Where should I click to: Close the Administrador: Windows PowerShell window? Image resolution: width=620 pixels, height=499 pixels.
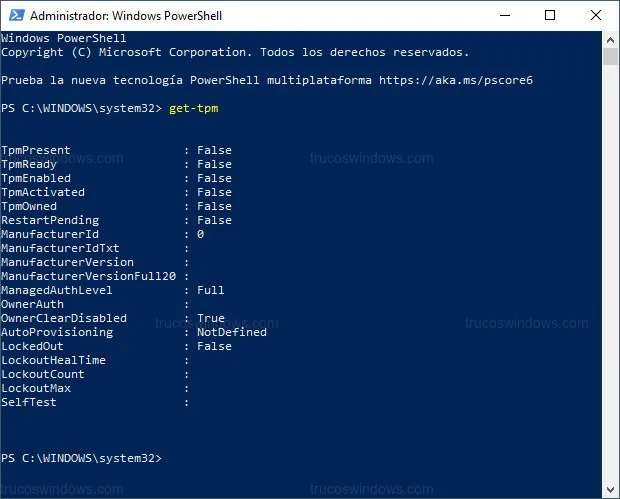point(596,16)
